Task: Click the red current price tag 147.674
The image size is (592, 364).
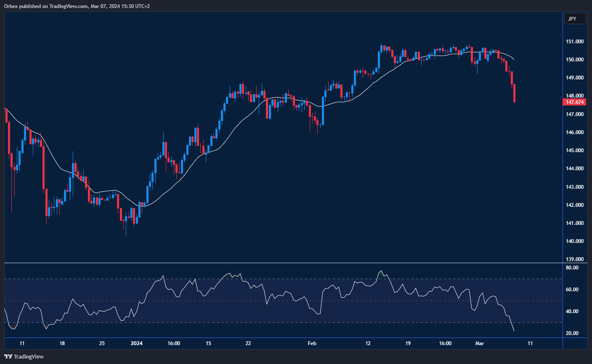Action: [575, 102]
